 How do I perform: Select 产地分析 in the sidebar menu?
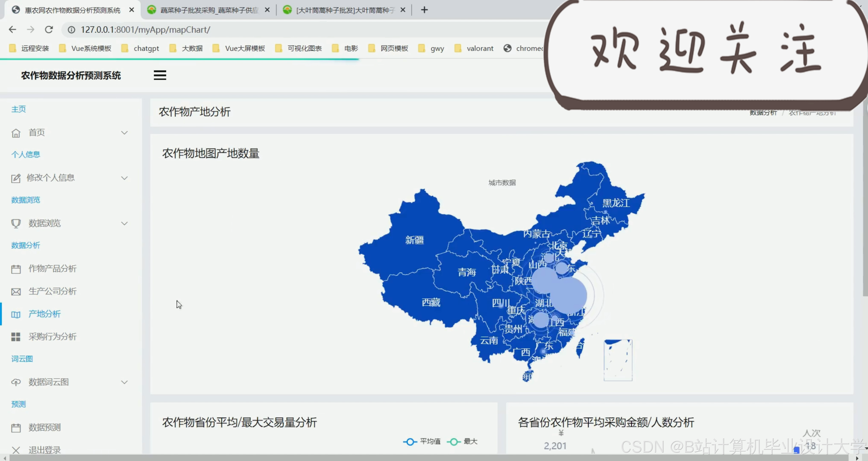(x=44, y=314)
